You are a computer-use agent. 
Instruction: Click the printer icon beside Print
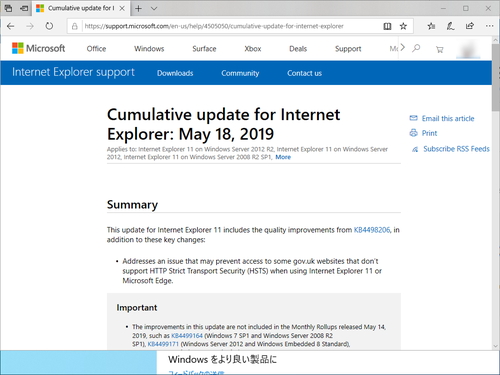413,133
